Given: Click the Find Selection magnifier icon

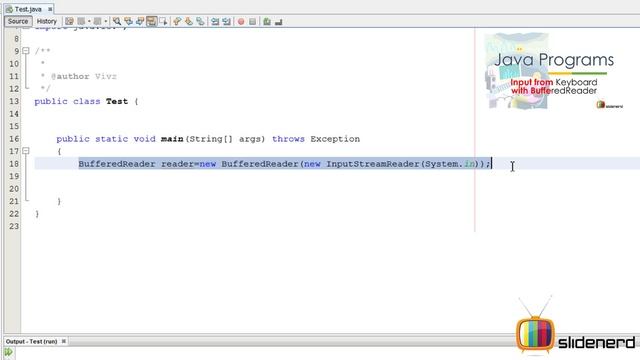Looking at the screenshot, I should coord(117,21).
